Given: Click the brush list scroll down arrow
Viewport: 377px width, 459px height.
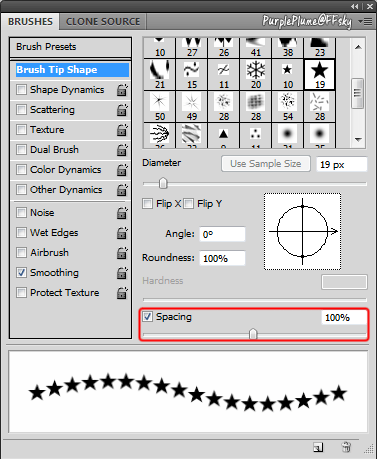Looking at the screenshot, I should tap(358, 140).
